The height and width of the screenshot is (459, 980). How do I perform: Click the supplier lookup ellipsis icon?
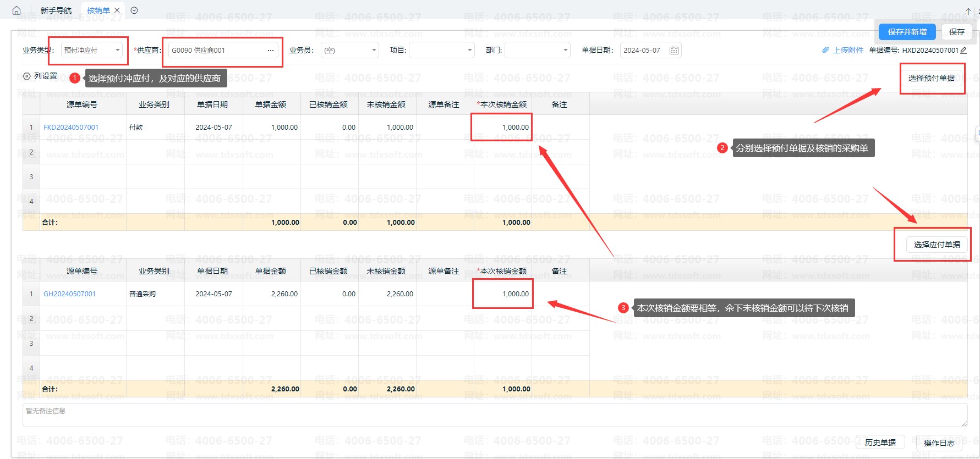pos(270,51)
